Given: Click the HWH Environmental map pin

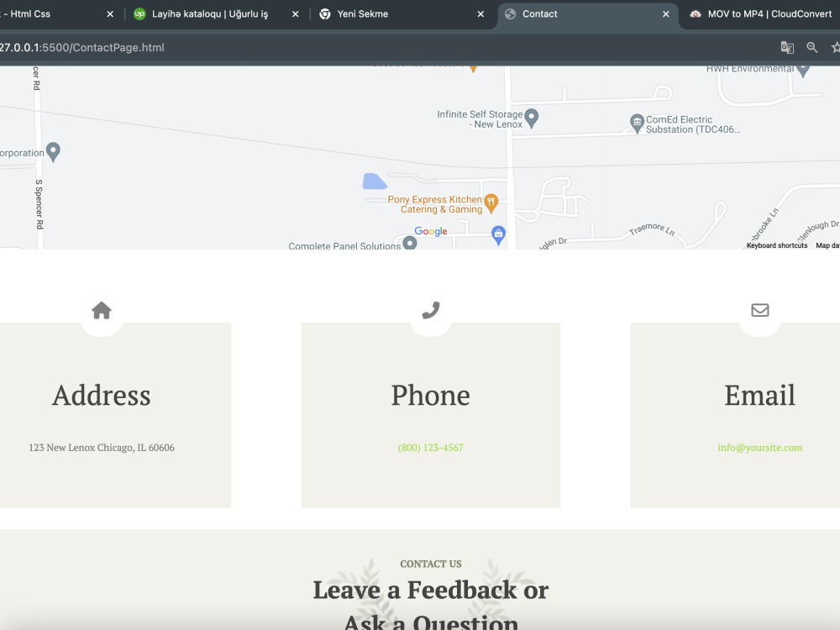Looking at the screenshot, I should tap(802, 71).
